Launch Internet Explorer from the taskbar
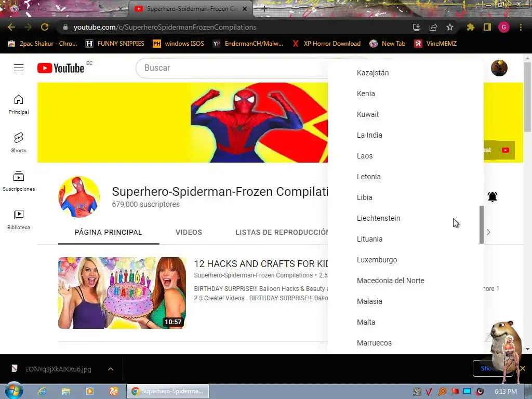 click(x=42, y=391)
